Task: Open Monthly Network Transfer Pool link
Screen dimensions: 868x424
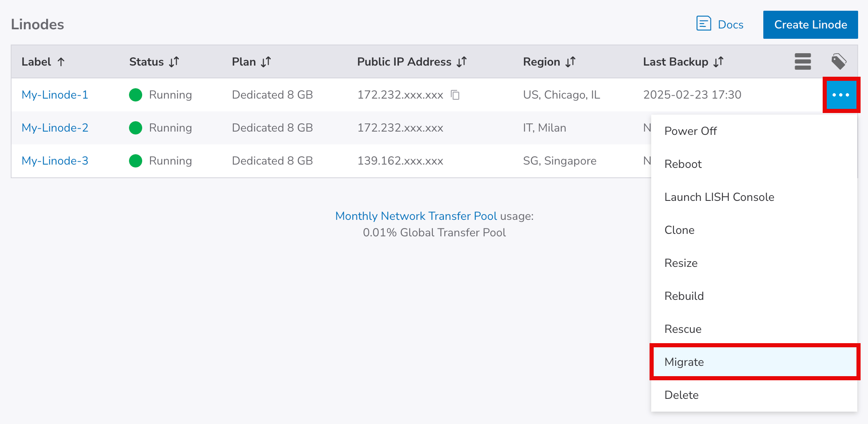Action: click(x=416, y=216)
